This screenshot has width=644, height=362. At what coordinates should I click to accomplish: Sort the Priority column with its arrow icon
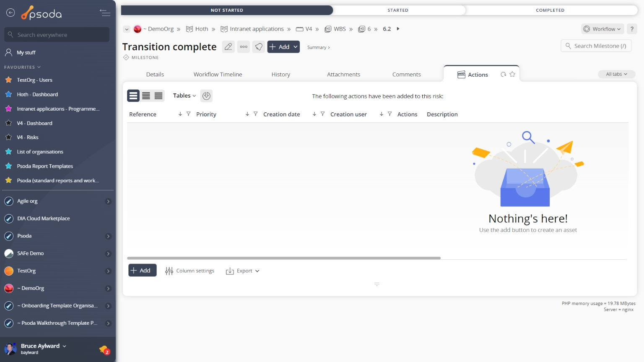pyautogui.click(x=247, y=114)
